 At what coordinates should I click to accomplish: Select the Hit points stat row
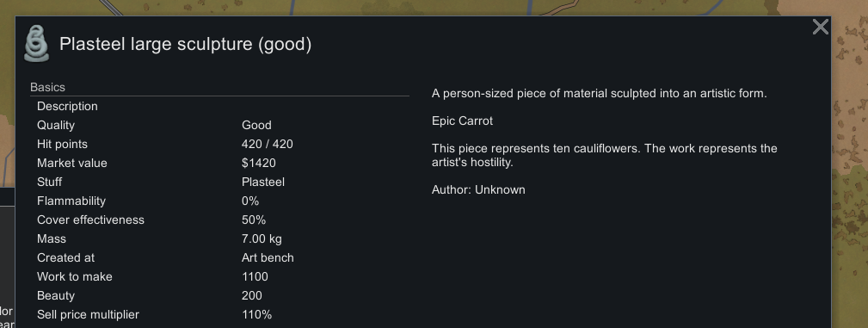pyautogui.click(x=219, y=144)
